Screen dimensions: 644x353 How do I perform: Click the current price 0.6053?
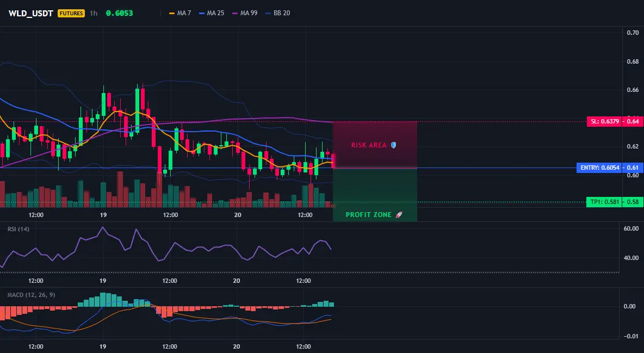coord(120,13)
